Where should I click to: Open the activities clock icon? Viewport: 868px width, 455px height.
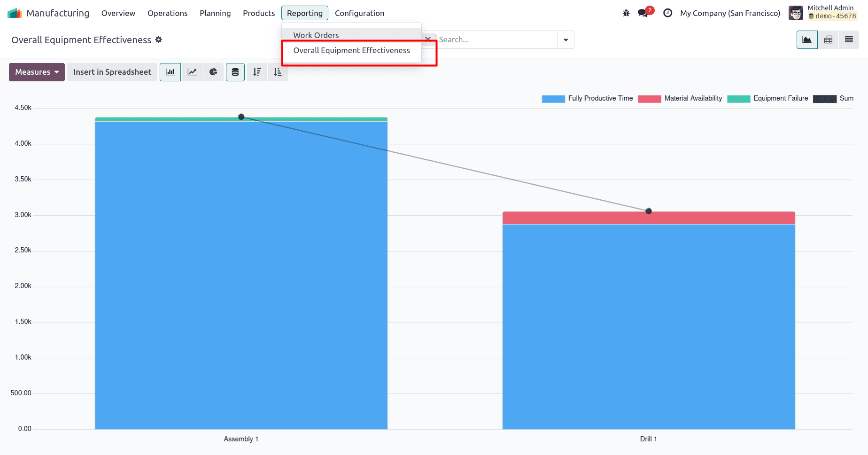(667, 13)
